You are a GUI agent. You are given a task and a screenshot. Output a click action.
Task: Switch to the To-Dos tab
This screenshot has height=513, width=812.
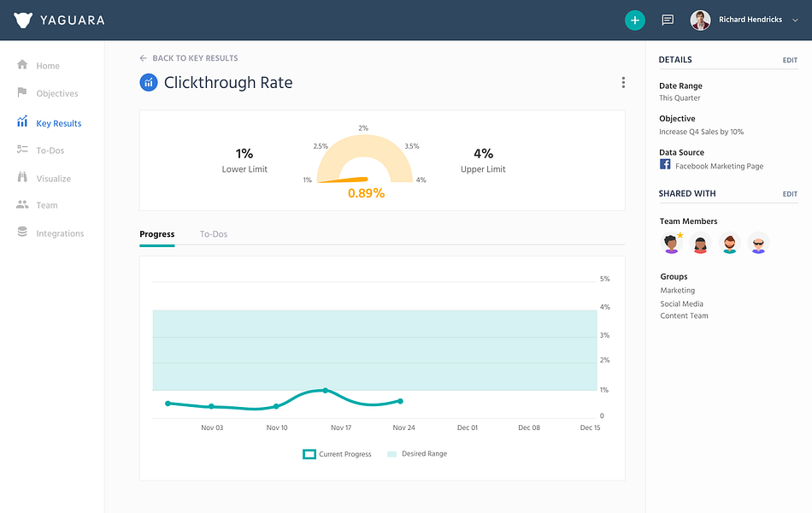click(x=214, y=234)
